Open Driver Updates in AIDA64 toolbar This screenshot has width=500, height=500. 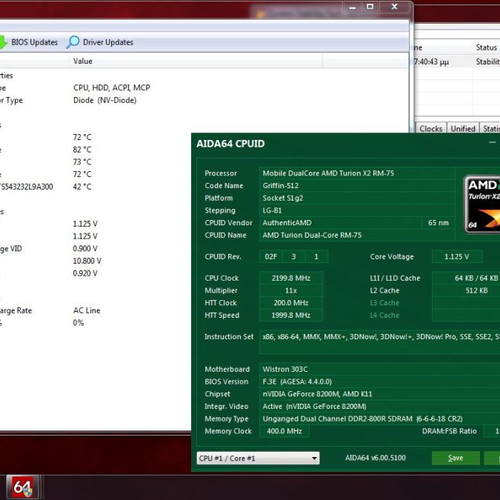[108, 42]
